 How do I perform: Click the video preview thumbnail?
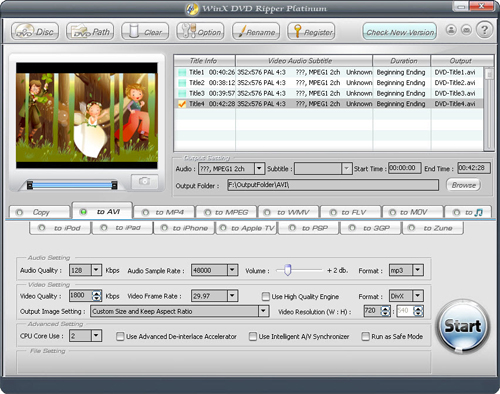point(87,115)
